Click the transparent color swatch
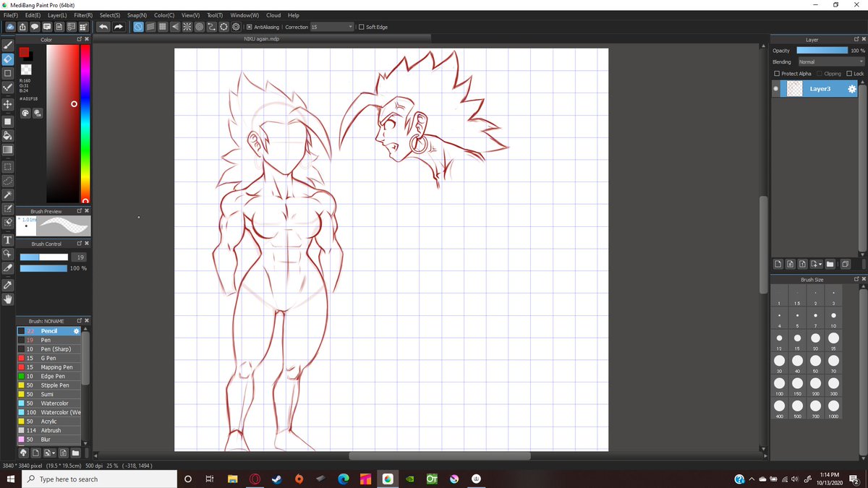Image resolution: width=868 pixels, height=488 pixels. (26, 69)
